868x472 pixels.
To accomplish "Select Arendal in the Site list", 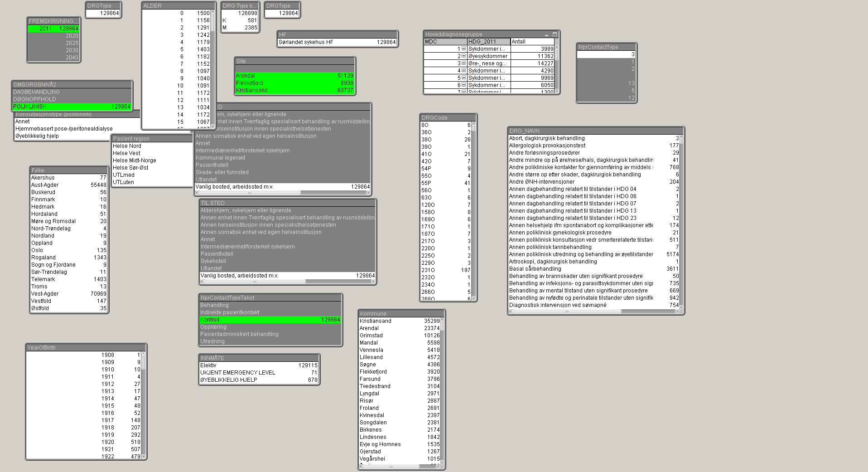I will pos(294,76).
